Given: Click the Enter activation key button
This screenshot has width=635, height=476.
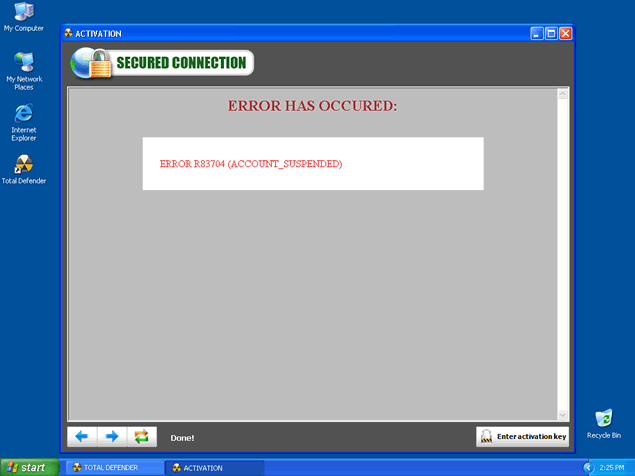Looking at the screenshot, I should click(522, 436).
